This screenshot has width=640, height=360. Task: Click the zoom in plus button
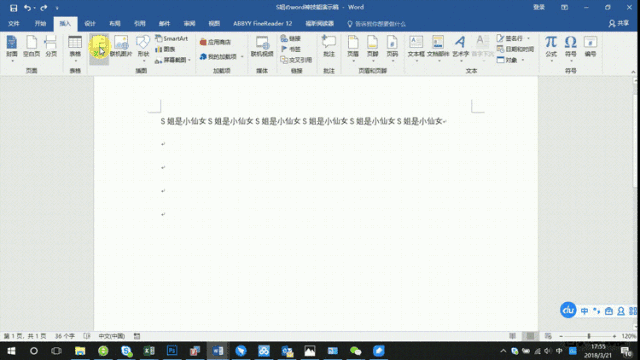click(x=614, y=336)
